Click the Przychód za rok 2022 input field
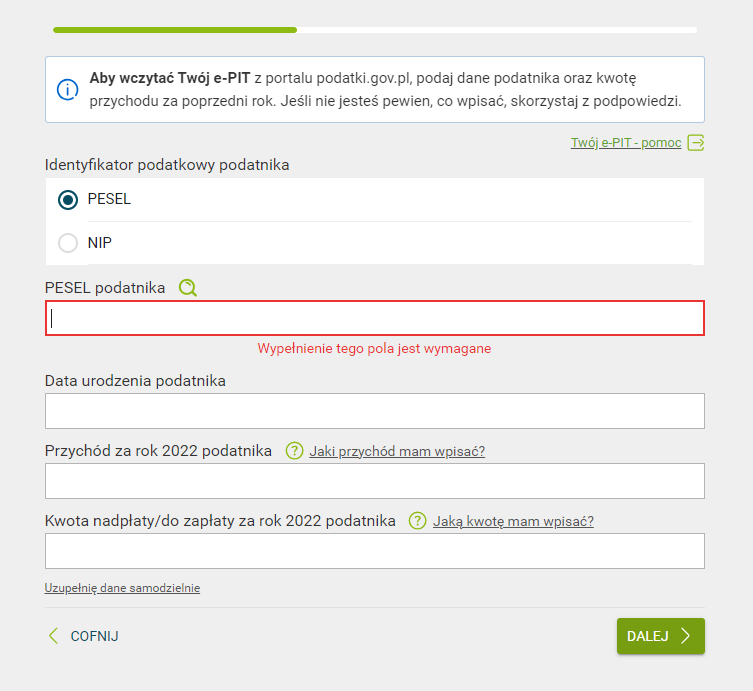This screenshot has height=691, width=753. tap(375, 481)
